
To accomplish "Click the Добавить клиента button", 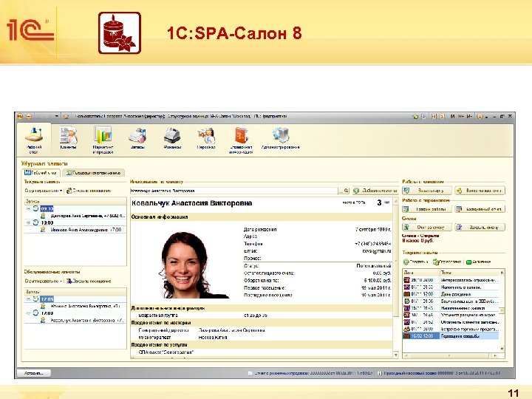I will point(375,191).
